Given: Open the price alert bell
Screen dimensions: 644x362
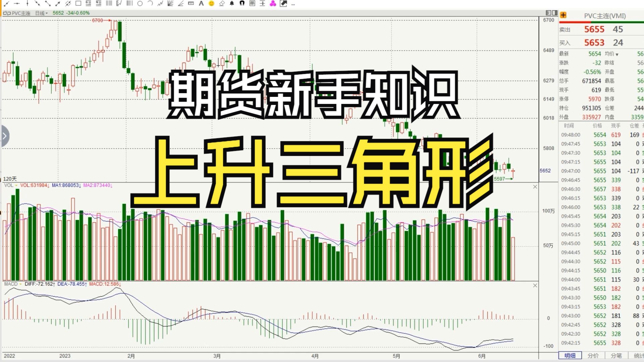Looking at the screenshot, I should [232, 4].
